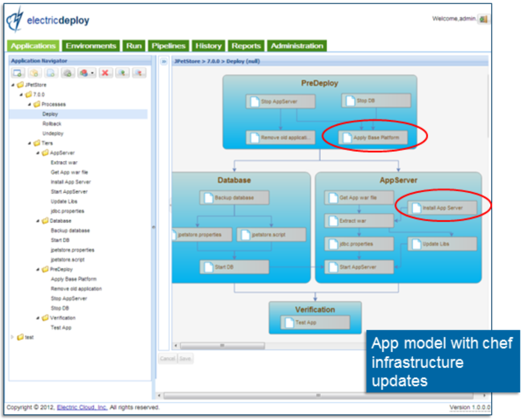Open the Run tab
This screenshot has height=420, width=529.
(x=134, y=46)
